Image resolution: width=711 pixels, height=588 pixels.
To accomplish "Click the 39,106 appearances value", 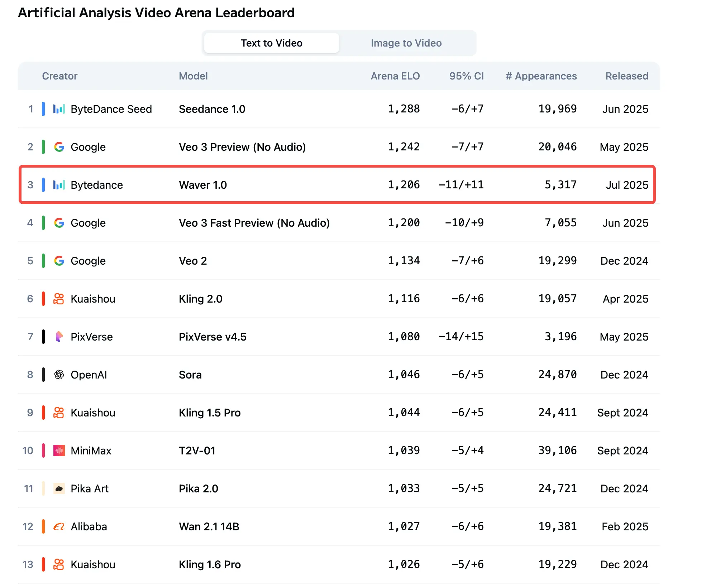I will coord(557,450).
